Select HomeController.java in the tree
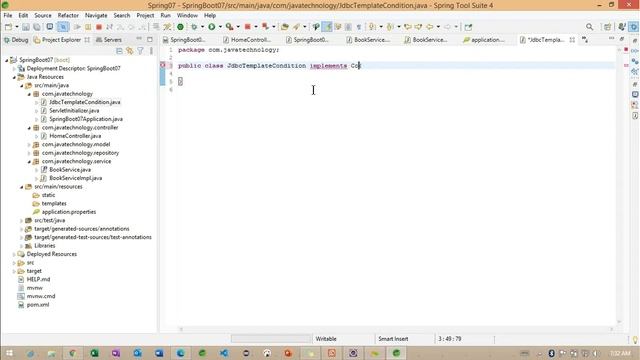Viewport: 640px width, 360px height. (75, 136)
